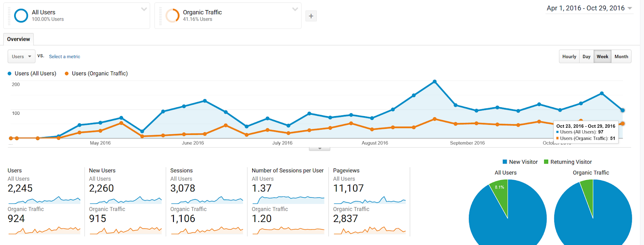
Task: Click the last orange Organic Traffic data point
Action: point(623,124)
